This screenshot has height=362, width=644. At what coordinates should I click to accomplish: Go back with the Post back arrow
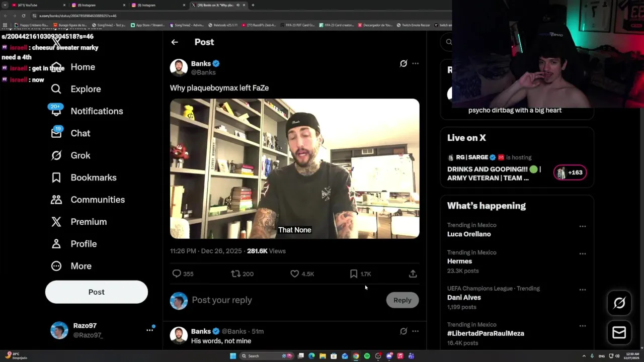pyautogui.click(x=175, y=42)
